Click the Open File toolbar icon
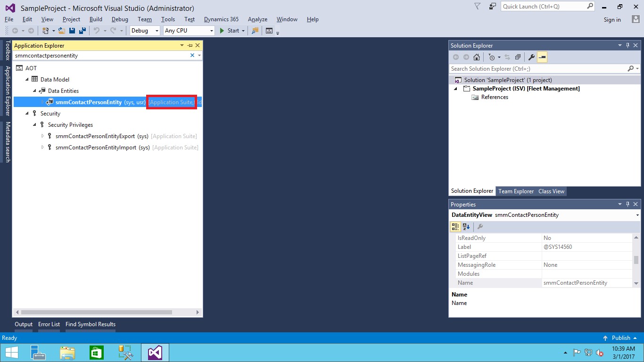This screenshot has height=362, width=644. pyautogui.click(x=62, y=31)
